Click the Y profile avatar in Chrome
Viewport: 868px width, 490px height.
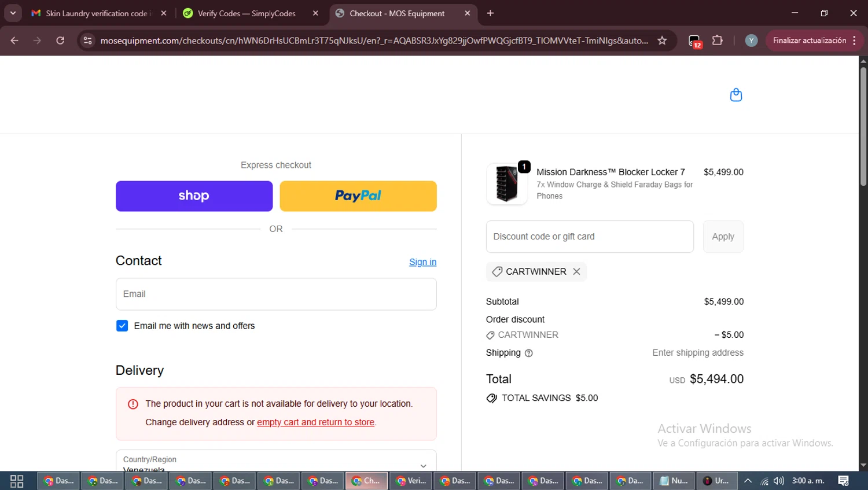click(x=751, y=40)
